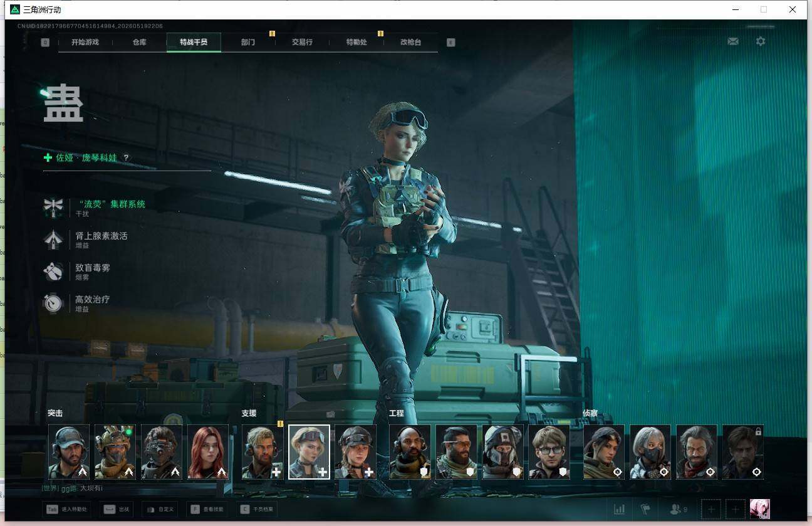Select the 特战干员 tab

coord(194,42)
